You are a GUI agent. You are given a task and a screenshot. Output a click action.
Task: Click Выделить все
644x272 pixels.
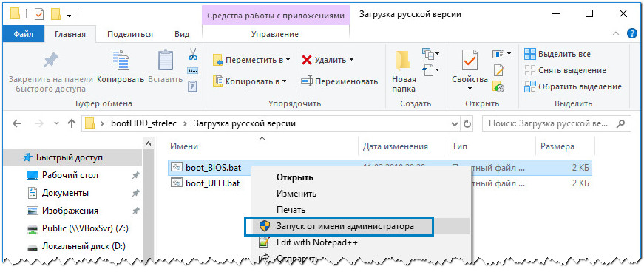(557, 54)
